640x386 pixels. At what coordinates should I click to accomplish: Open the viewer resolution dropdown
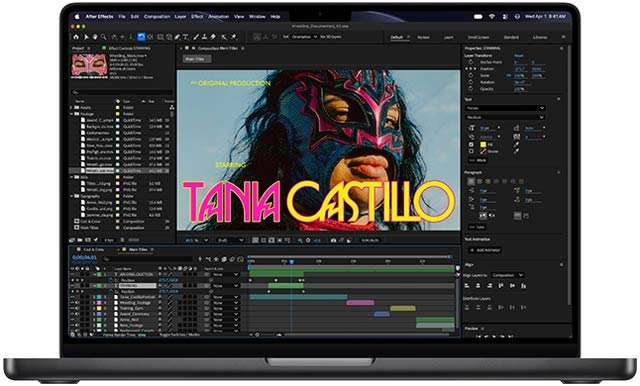231,240
